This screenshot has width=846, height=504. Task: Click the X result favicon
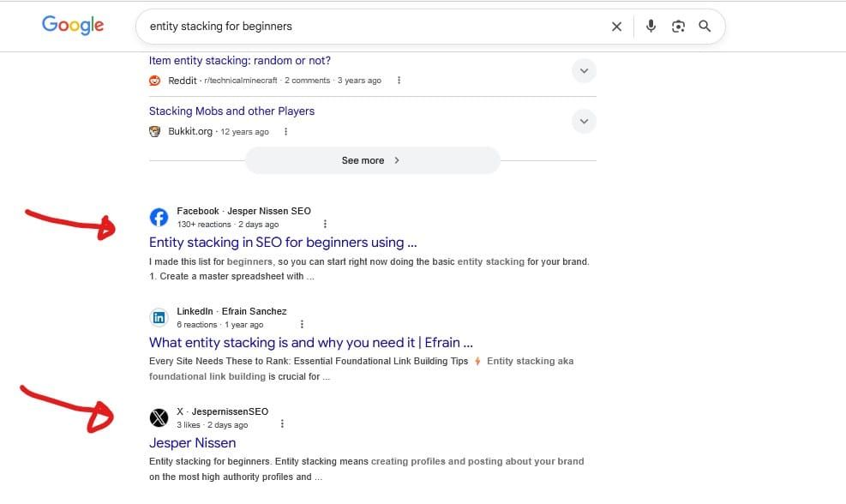(x=159, y=417)
